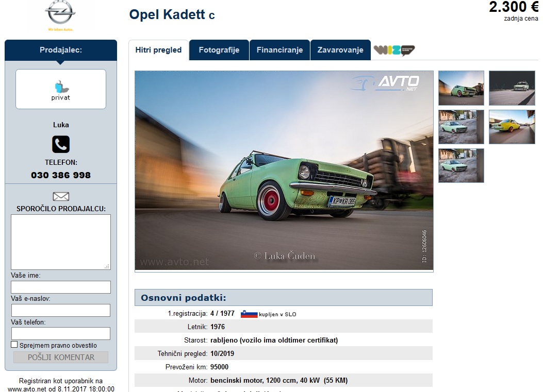The height and width of the screenshot is (392, 543).
Task: Click the envelope message icon
Action: tap(61, 197)
